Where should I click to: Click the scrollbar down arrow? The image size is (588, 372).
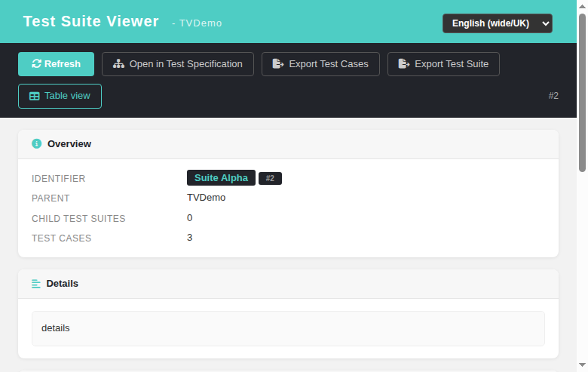click(583, 365)
